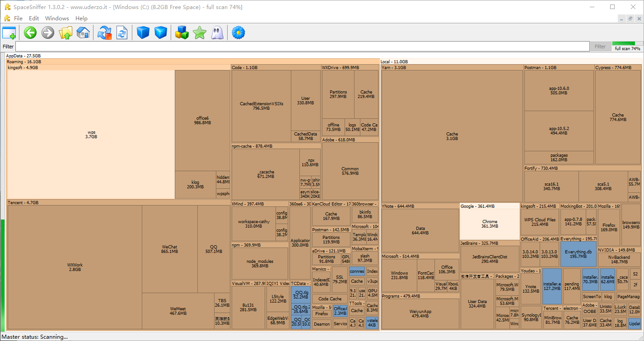Viewport: 644px width, 341px height.
Task: Select the Common 576.9MB Adobe block
Action: point(350,171)
